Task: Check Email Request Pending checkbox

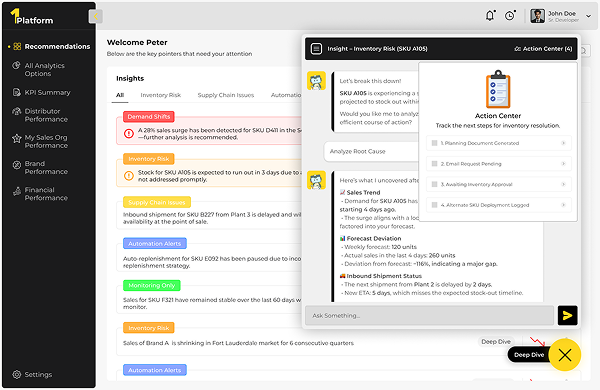Action: point(434,164)
